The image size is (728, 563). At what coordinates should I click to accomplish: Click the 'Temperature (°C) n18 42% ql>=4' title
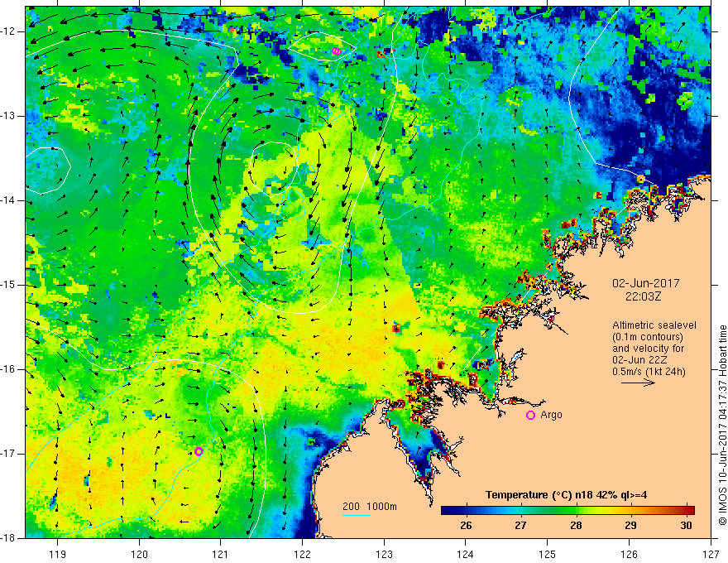click(x=567, y=495)
